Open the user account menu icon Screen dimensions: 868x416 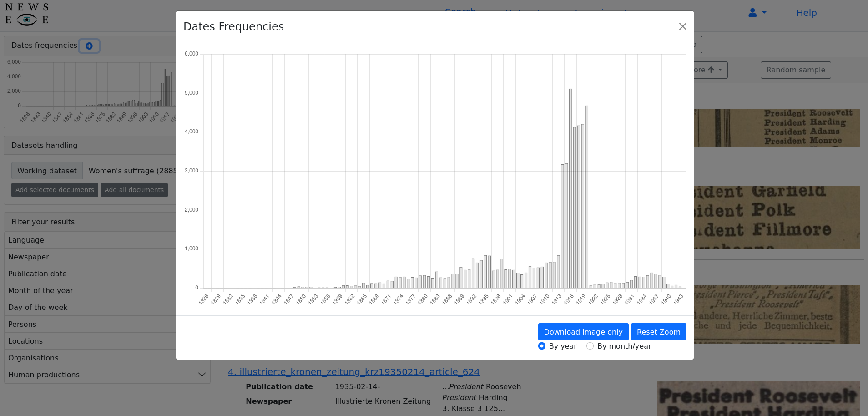click(757, 13)
